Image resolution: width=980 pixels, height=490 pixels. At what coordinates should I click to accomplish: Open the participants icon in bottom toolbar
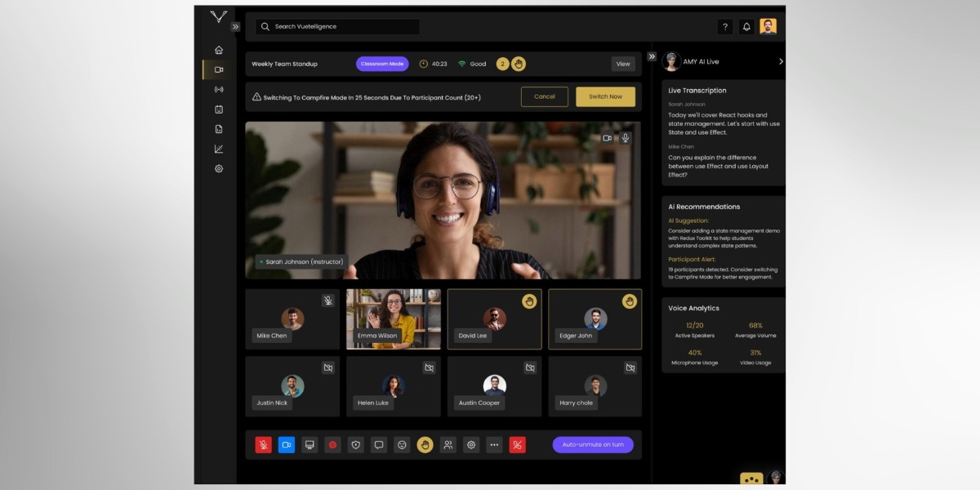point(448,445)
